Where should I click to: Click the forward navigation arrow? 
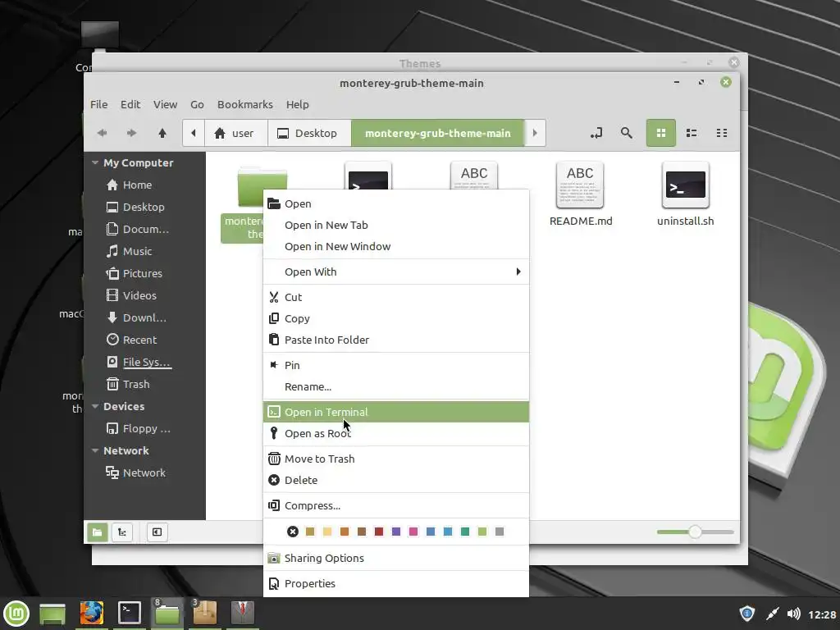tap(131, 133)
